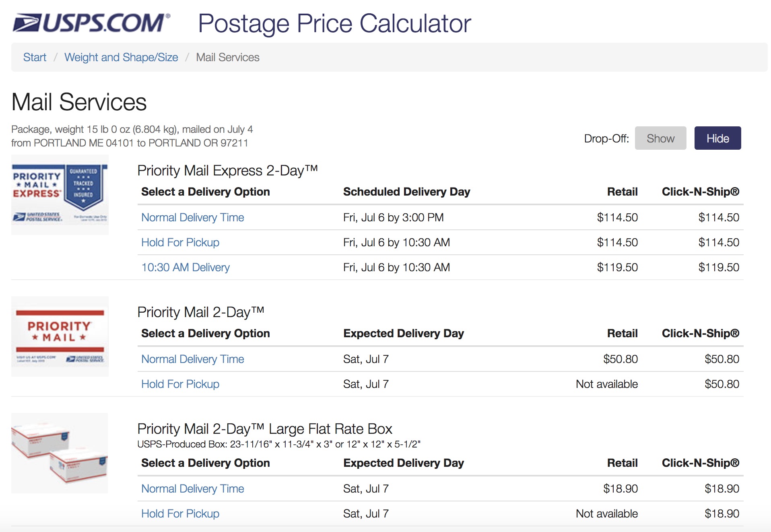Select Express 2-Day Hold For Pickup
This screenshot has width=771, height=532.
[x=180, y=242]
